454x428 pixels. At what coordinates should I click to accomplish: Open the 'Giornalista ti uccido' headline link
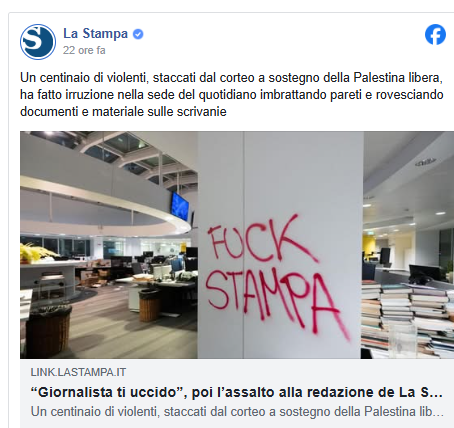tap(236, 392)
